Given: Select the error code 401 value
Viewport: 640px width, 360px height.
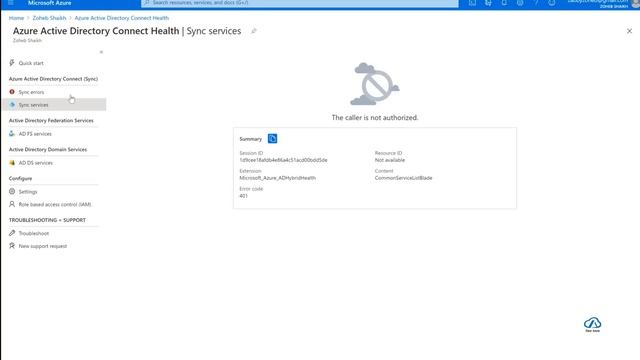Looking at the screenshot, I should pyautogui.click(x=243, y=196).
